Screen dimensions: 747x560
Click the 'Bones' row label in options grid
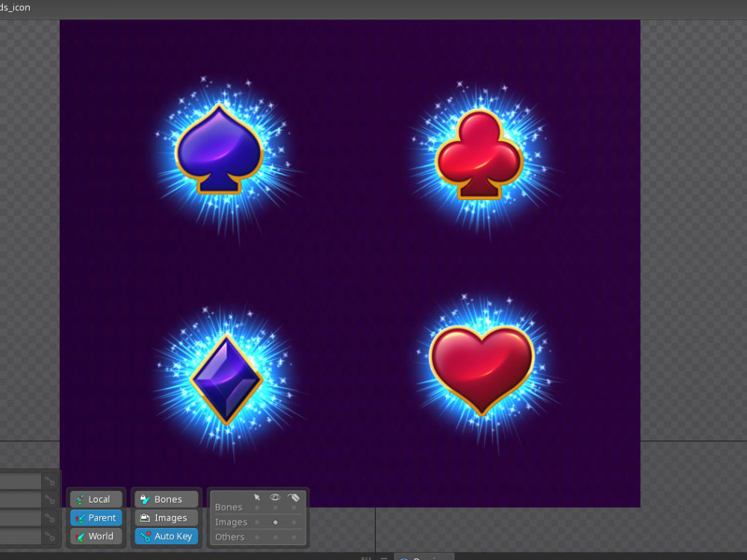[x=229, y=507]
